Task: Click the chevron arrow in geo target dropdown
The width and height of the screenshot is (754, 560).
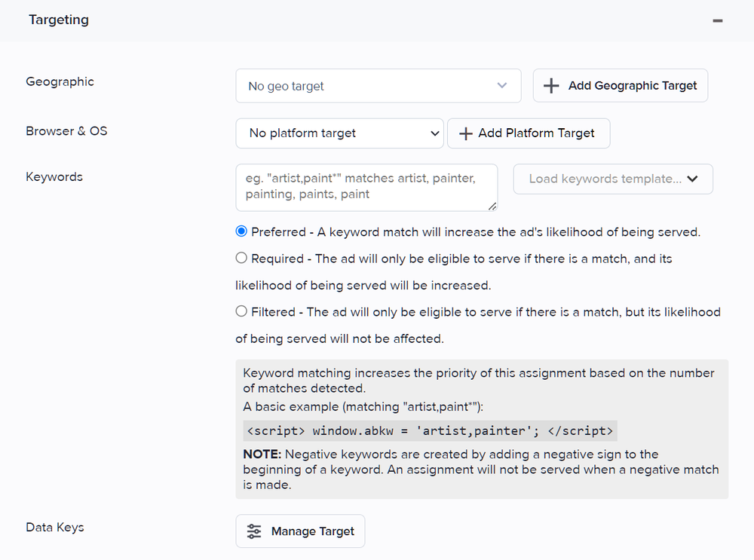Action: (502, 86)
